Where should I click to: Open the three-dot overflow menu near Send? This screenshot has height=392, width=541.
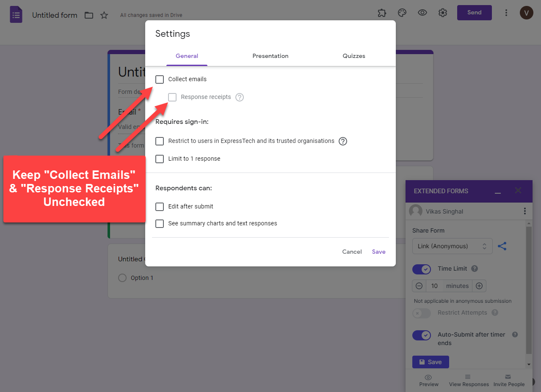pyautogui.click(x=506, y=13)
